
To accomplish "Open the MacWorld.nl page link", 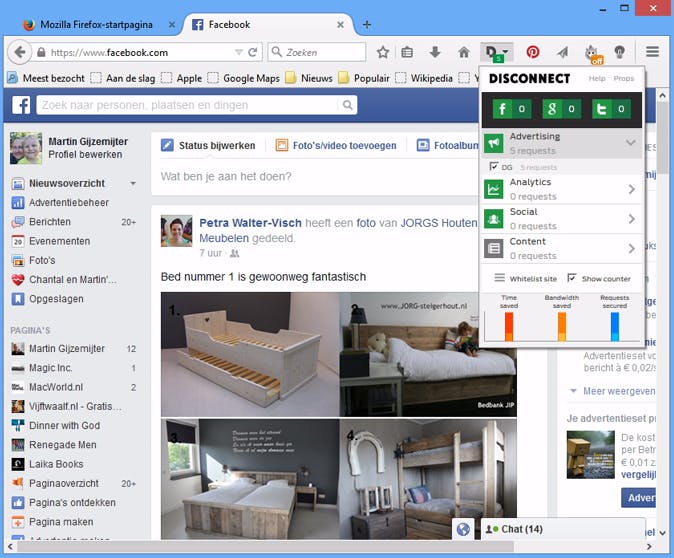I will [56, 387].
